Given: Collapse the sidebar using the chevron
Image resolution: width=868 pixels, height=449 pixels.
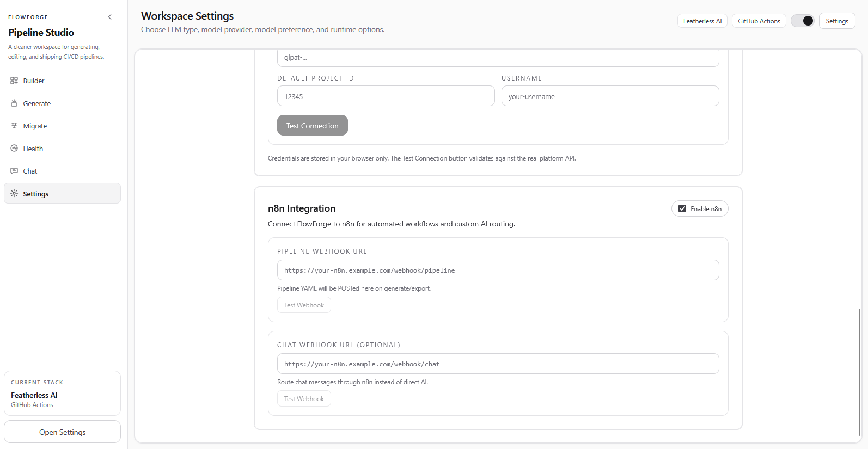Looking at the screenshot, I should [110, 17].
